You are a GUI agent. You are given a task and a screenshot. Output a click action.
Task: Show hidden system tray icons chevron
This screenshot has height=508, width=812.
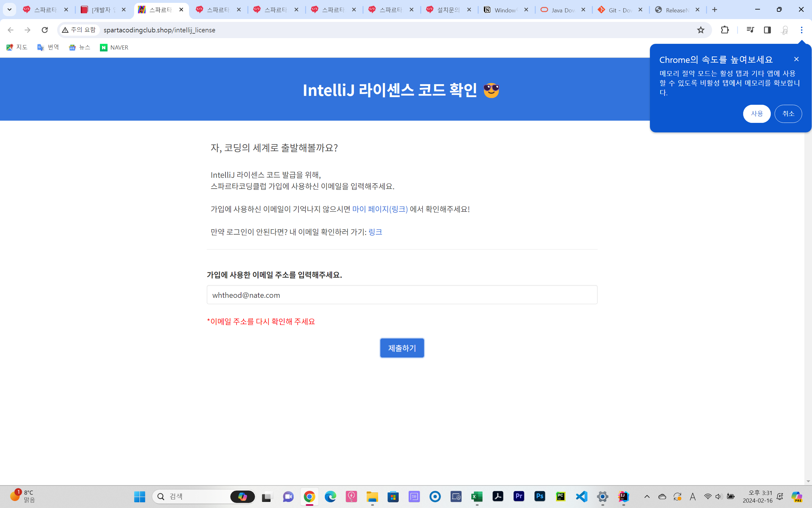[647, 496]
